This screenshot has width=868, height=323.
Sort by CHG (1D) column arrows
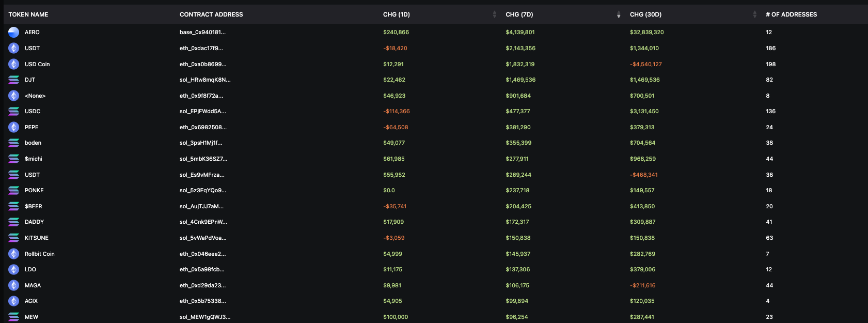point(495,14)
